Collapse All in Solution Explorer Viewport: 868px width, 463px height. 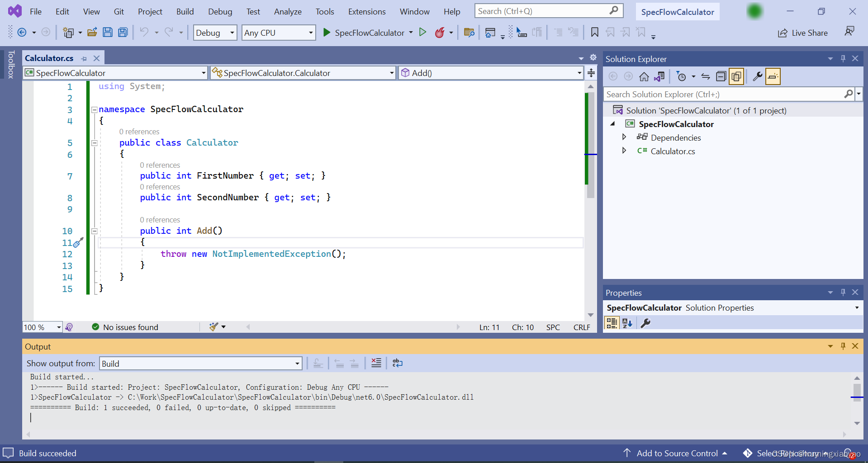(721, 76)
